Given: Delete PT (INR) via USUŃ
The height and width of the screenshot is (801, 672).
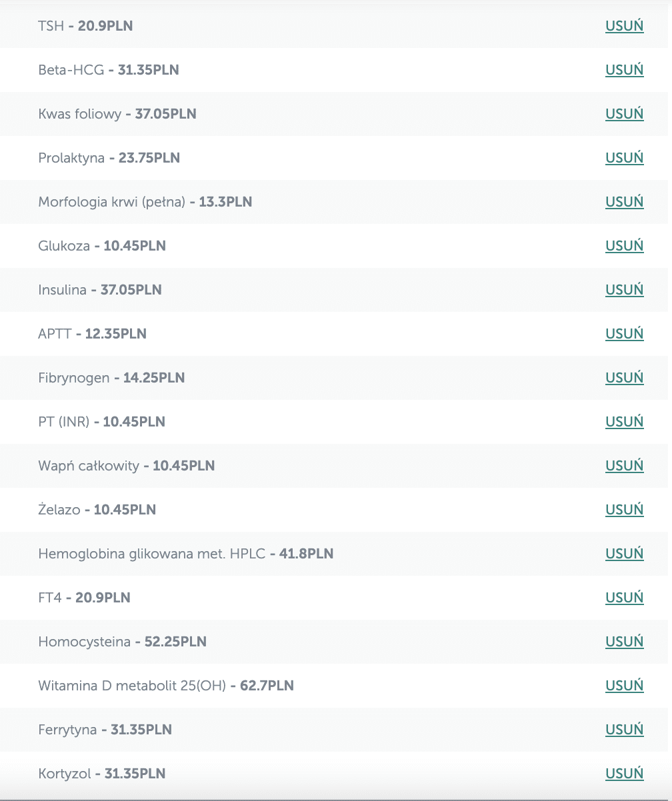Looking at the screenshot, I should pos(624,422).
